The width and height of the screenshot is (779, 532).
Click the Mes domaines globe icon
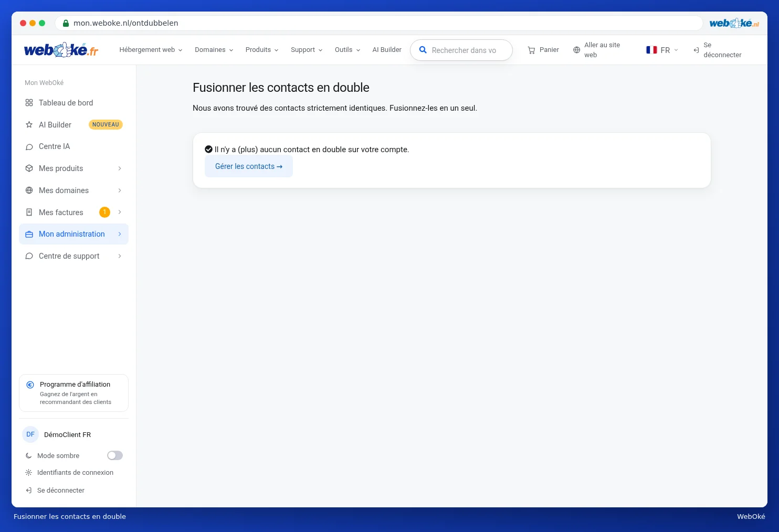[x=29, y=190]
